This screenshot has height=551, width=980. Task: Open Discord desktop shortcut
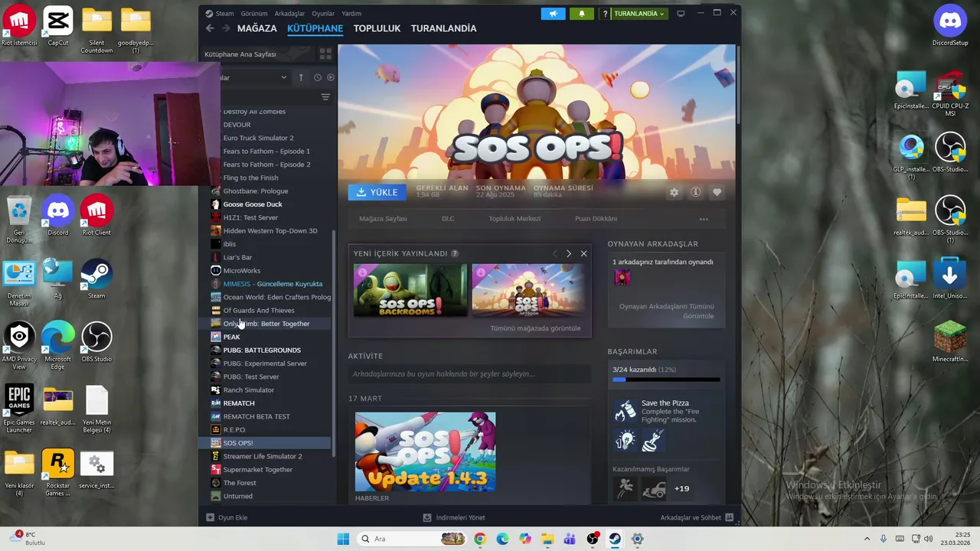[58, 216]
